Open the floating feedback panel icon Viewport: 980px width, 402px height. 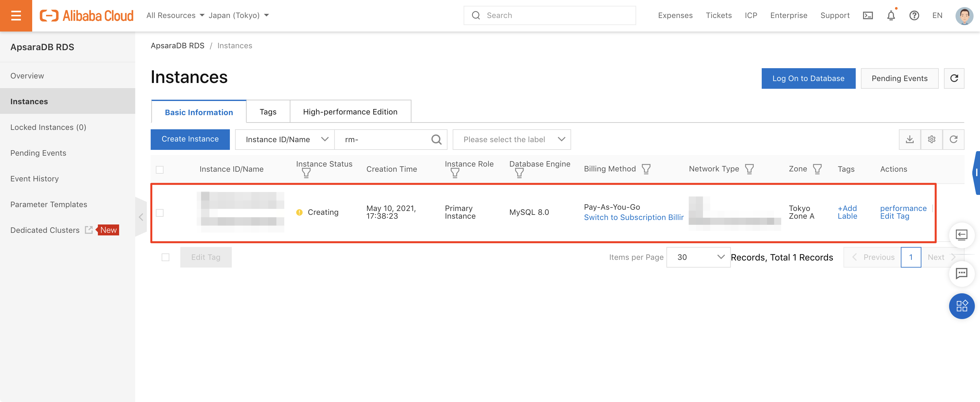pyautogui.click(x=961, y=235)
